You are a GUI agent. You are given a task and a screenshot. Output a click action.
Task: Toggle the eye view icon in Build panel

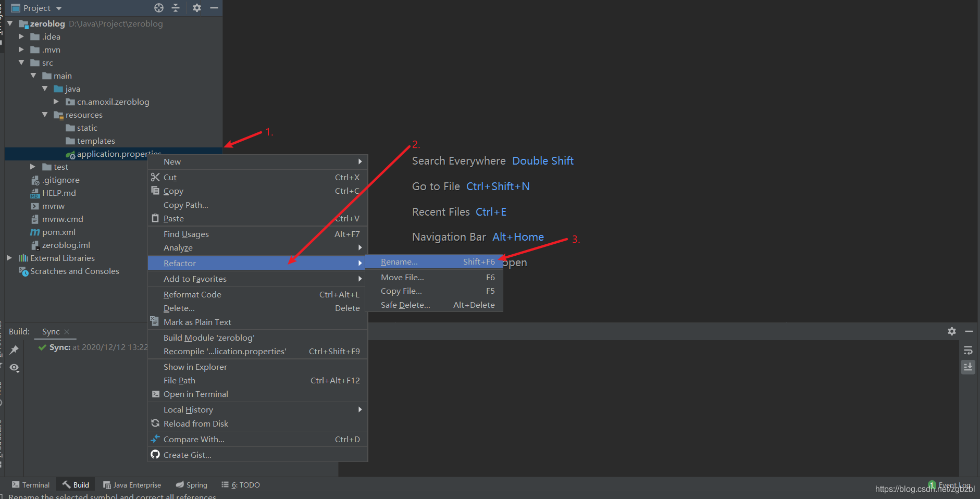click(14, 368)
